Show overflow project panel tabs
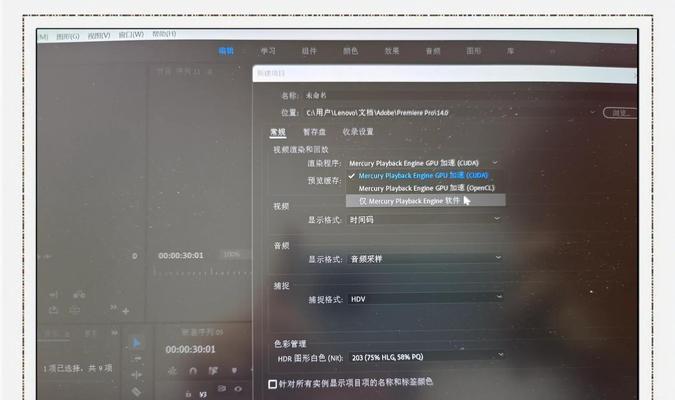This screenshot has width=675, height=400. (115, 333)
